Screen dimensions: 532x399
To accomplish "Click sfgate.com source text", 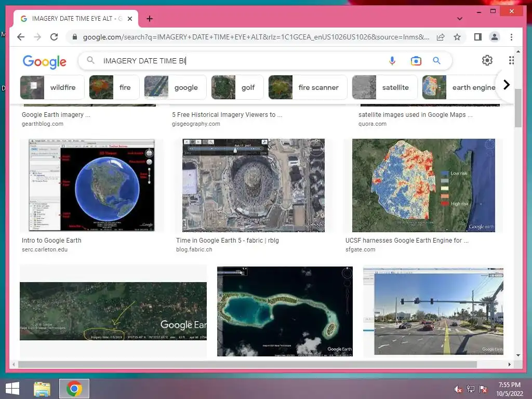I will coord(361,249).
